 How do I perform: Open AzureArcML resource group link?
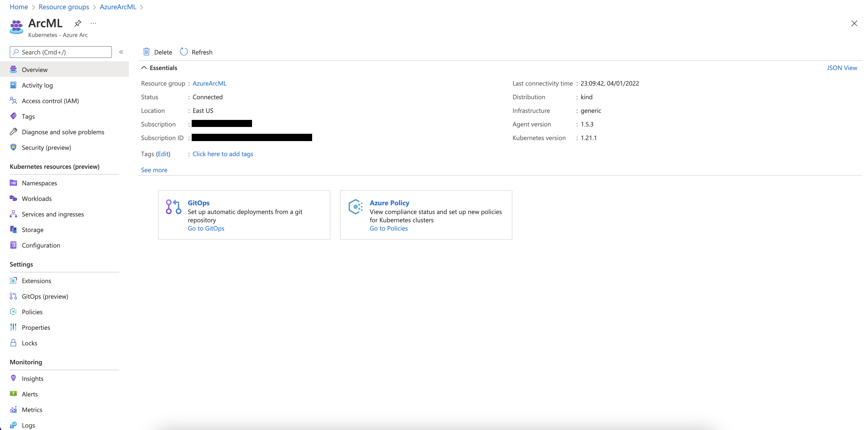(x=210, y=83)
